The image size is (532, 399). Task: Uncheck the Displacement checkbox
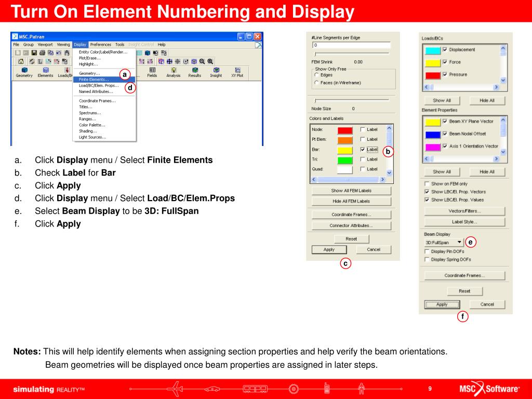[x=445, y=49]
